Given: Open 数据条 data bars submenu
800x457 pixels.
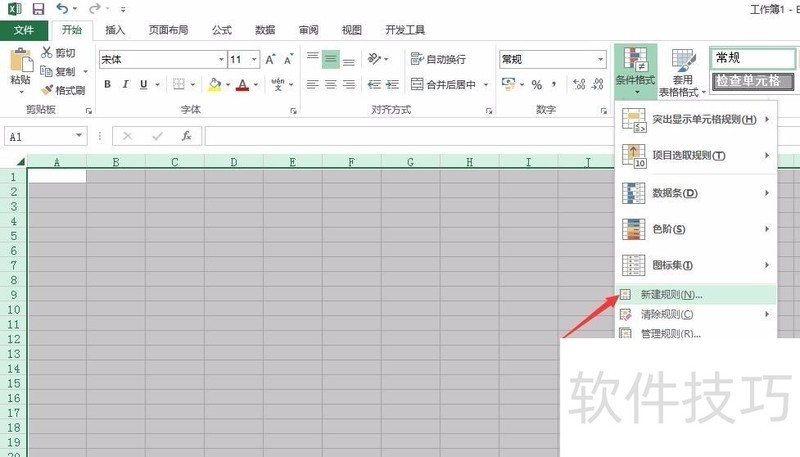Looking at the screenshot, I should (696, 193).
